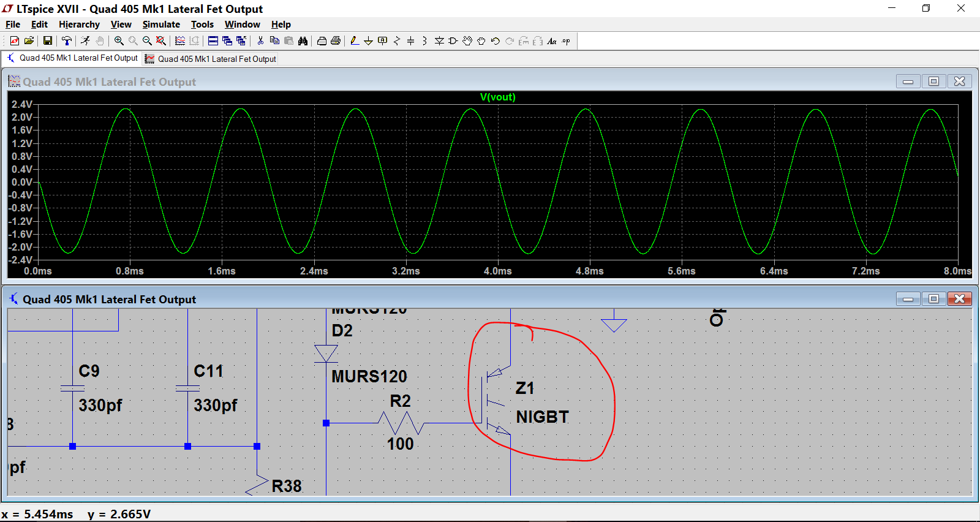
Task: Place a resistor component
Action: 397,41
